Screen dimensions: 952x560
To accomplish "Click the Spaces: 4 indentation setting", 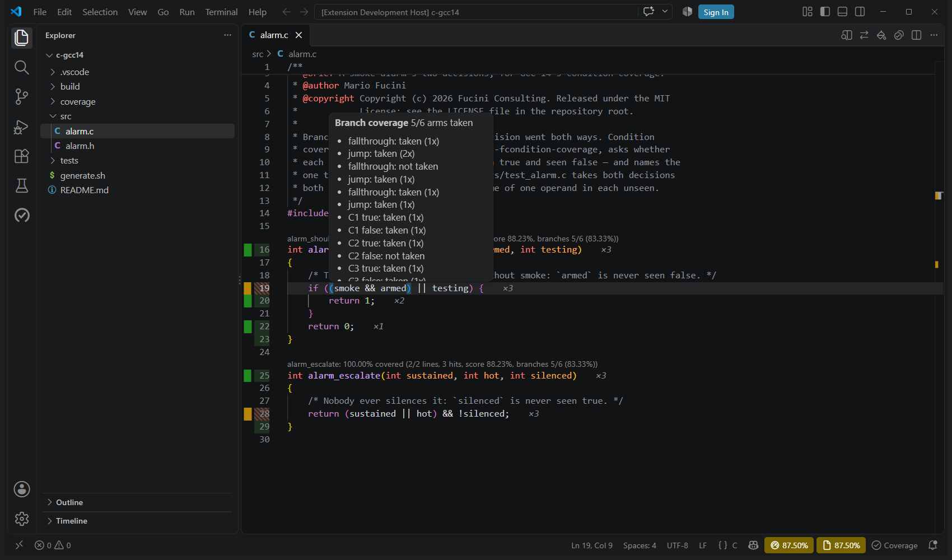I will coord(640,545).
